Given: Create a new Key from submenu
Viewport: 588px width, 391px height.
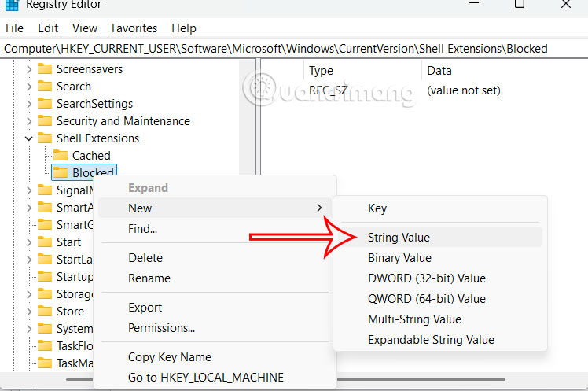Looking at the screenshot, I should click(x=439, y=208).
